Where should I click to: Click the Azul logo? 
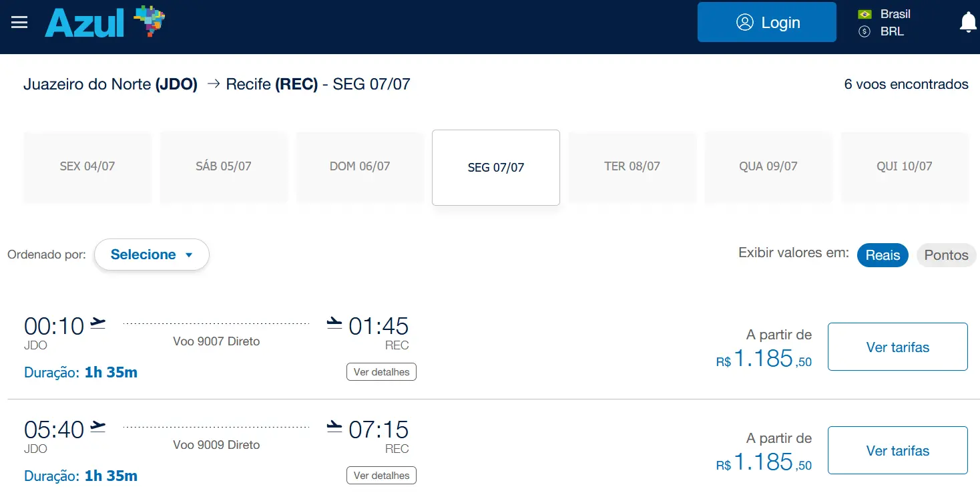point(104,22)
